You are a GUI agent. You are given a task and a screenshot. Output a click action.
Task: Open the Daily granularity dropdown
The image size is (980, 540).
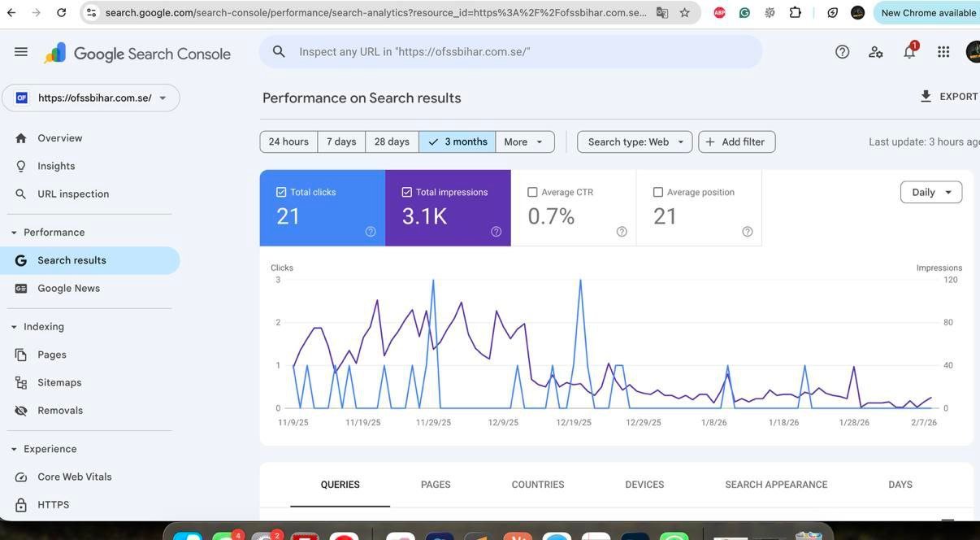click(x=930, y=193)
